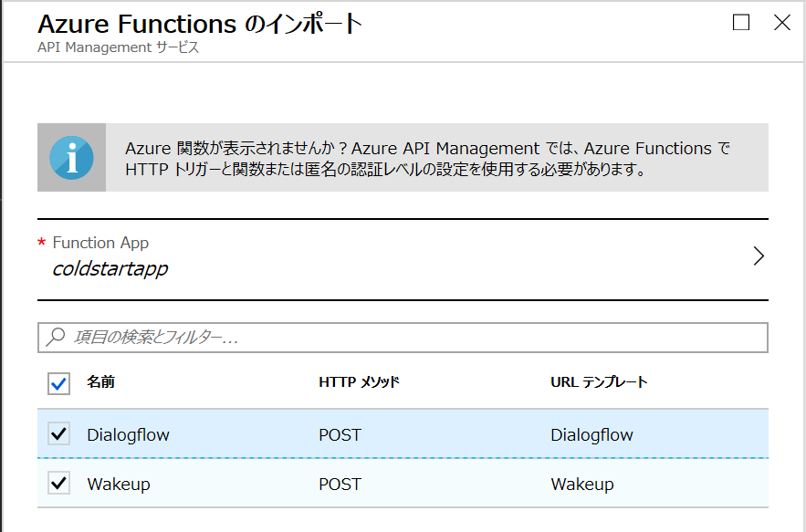Select the Dialogflow name cell
The image size is (806, 532).
pyautogui.click(x=128, y=435)
